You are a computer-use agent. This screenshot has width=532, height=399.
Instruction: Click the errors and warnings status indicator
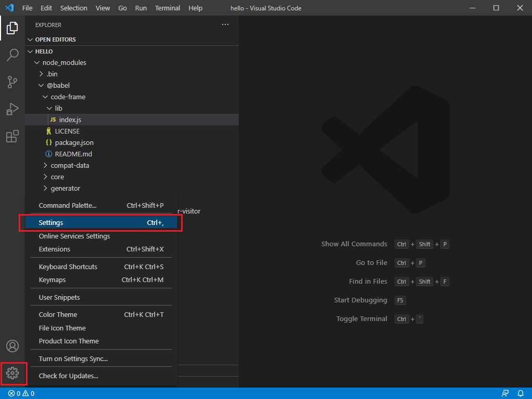(21, 393)
